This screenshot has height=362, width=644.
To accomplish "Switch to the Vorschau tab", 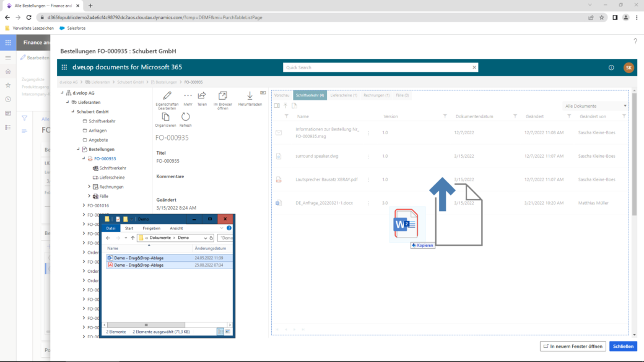I will click(282, 95).
